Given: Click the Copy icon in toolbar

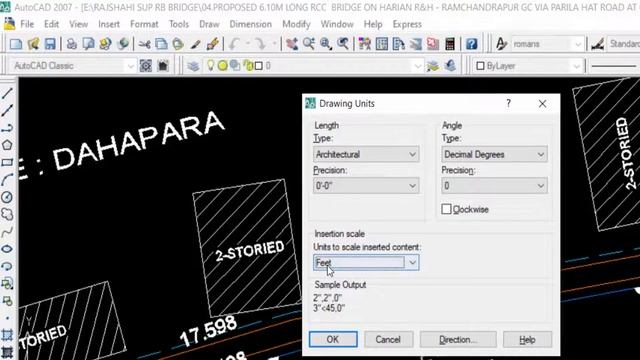Looking at the screenshot, I should (161, 44).
